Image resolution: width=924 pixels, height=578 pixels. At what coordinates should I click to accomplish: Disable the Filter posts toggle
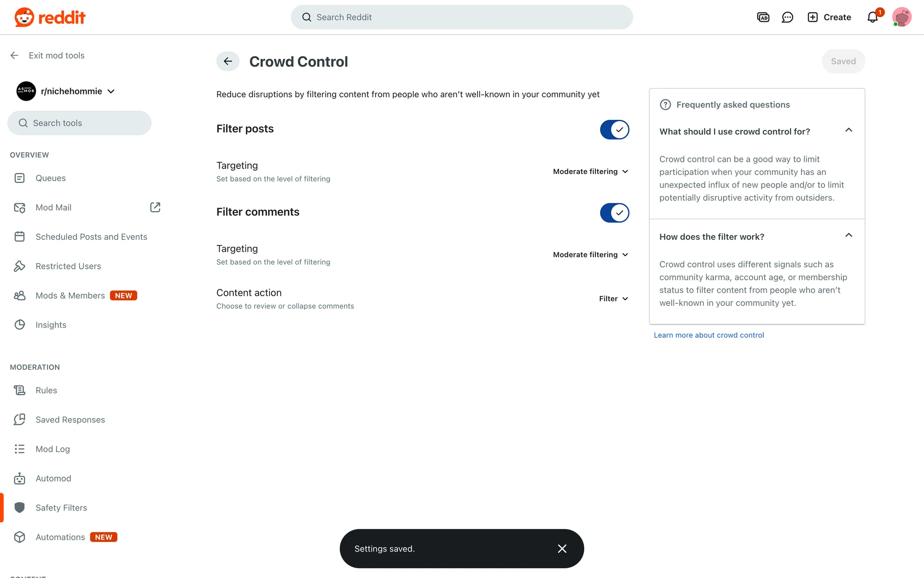coord(614,130)
